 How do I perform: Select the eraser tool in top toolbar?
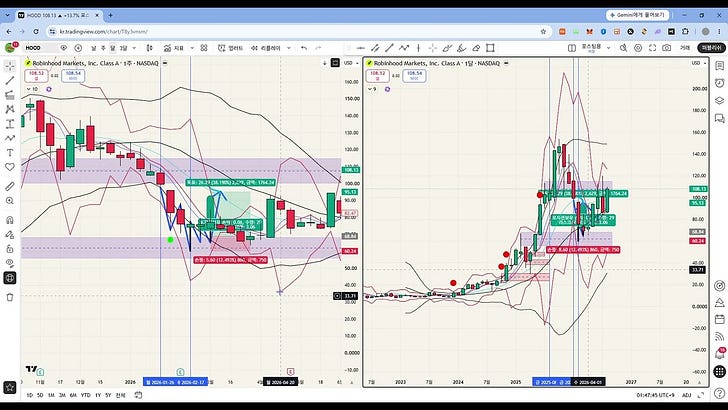click(x=476, y=48)
